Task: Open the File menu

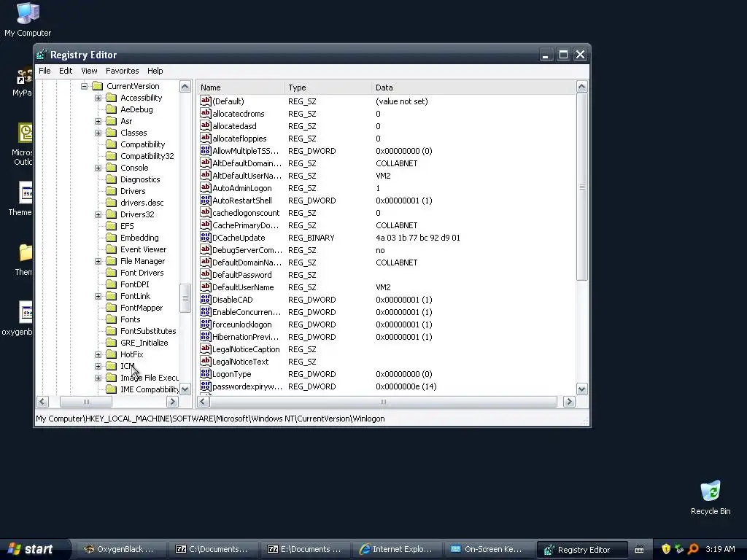Action: coord(44,71)
